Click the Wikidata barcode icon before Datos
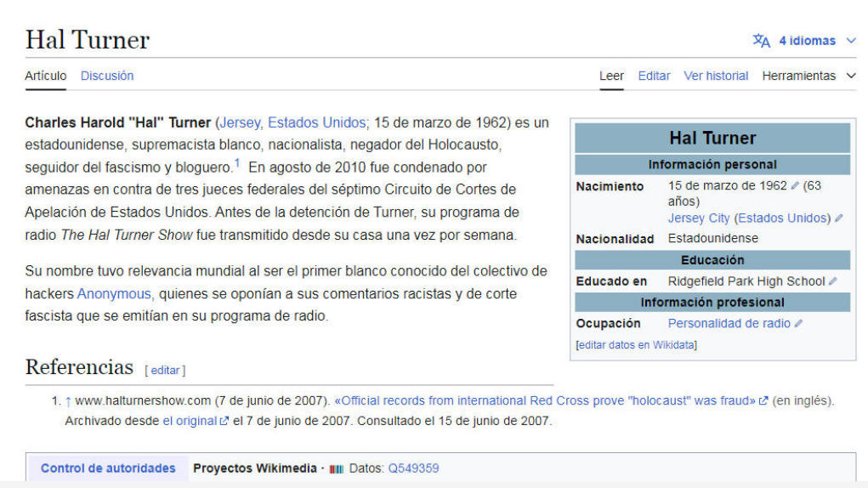 337,468
